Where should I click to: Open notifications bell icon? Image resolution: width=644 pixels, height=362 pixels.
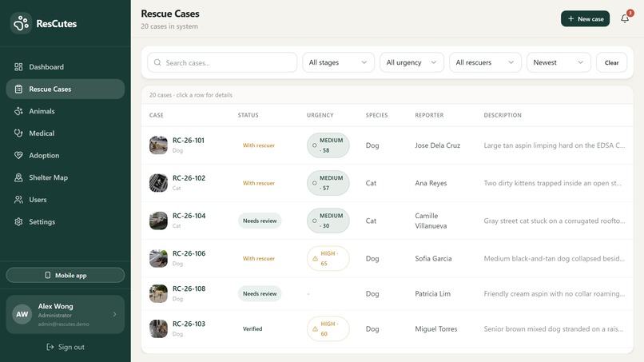point(625,18)
